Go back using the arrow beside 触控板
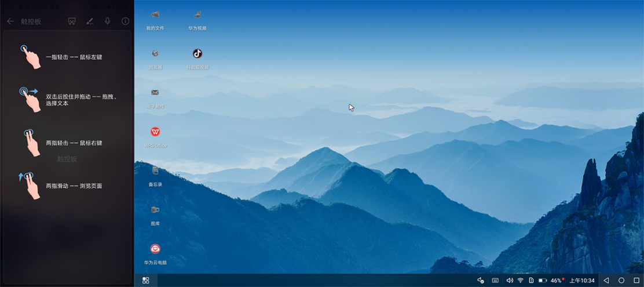The image size is (644, 287). click(10, 21)
